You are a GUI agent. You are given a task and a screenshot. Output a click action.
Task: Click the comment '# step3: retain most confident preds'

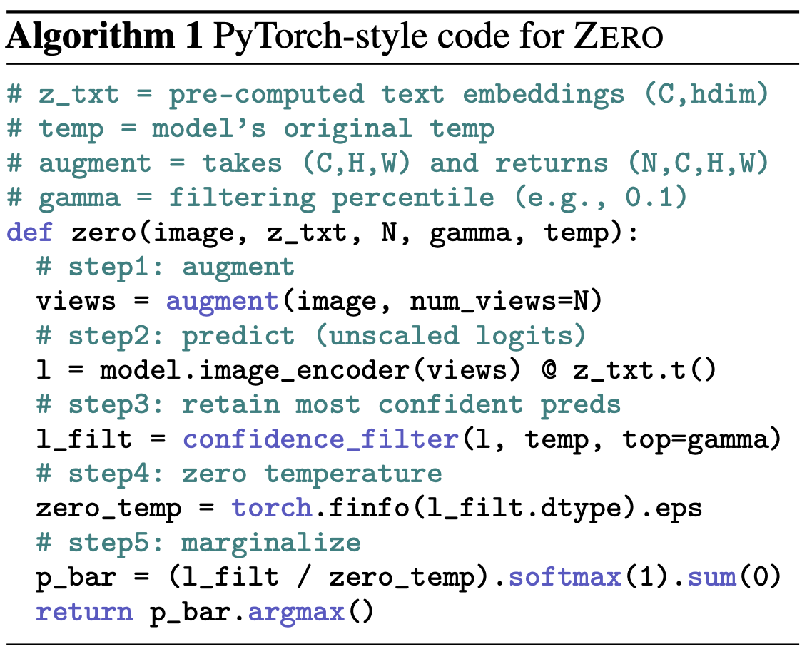[328, 405]
